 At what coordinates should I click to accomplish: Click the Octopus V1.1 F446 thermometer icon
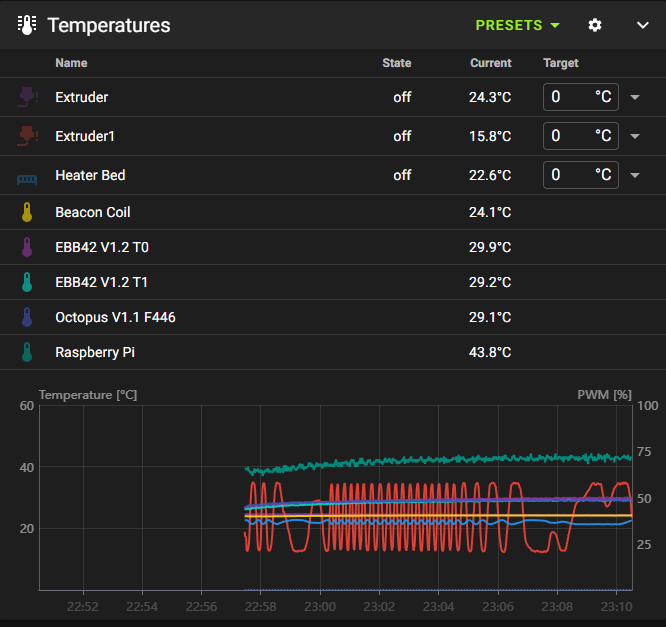pyautogui.click(x=27, y=317)
